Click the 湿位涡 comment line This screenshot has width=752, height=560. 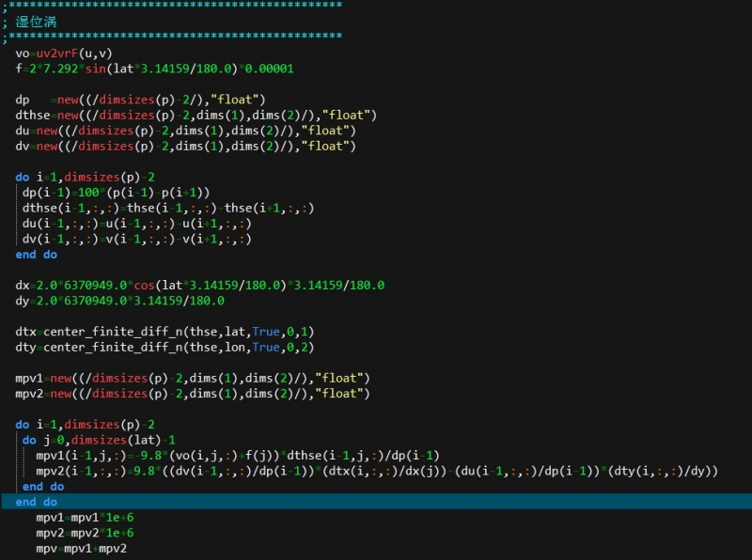[x=37, y=22]
